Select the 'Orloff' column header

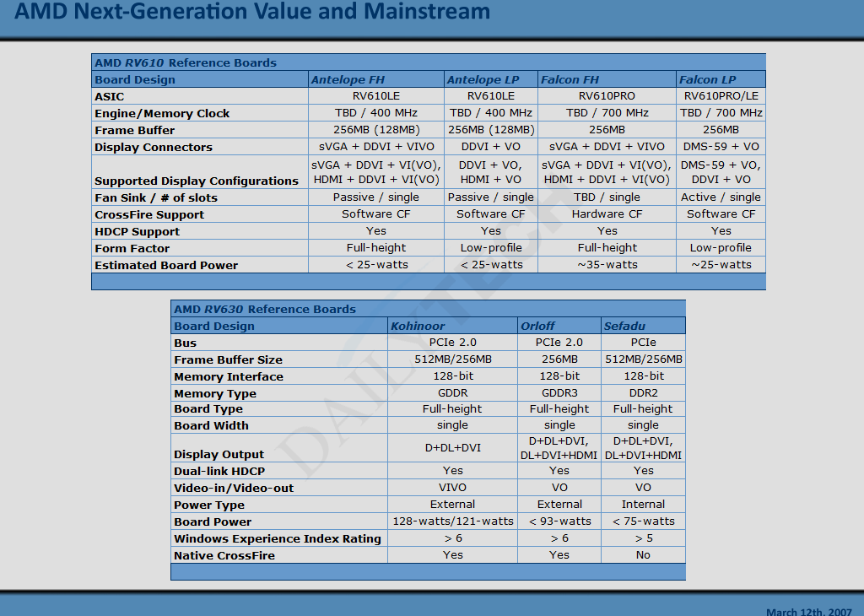click(x=538, y=326)
